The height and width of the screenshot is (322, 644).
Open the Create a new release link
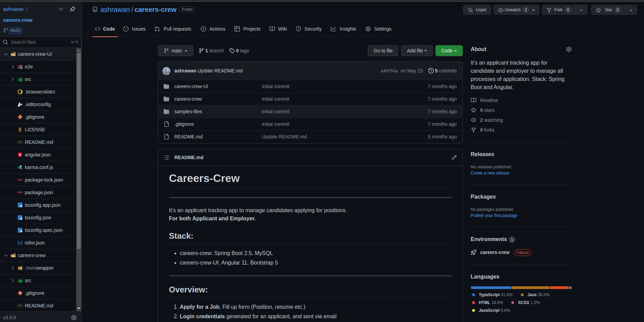[490, 173]
